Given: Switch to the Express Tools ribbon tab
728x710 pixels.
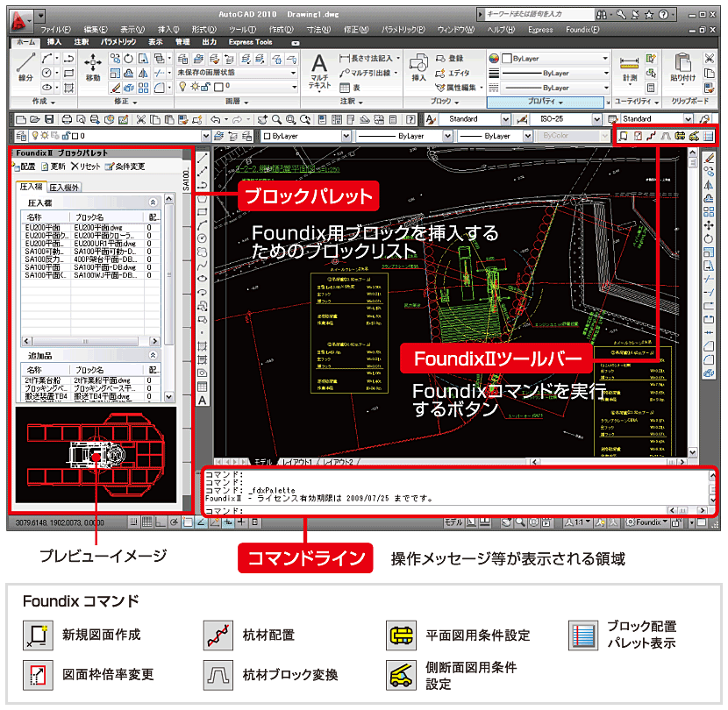Looking at the screenshot, I should 250,42.
